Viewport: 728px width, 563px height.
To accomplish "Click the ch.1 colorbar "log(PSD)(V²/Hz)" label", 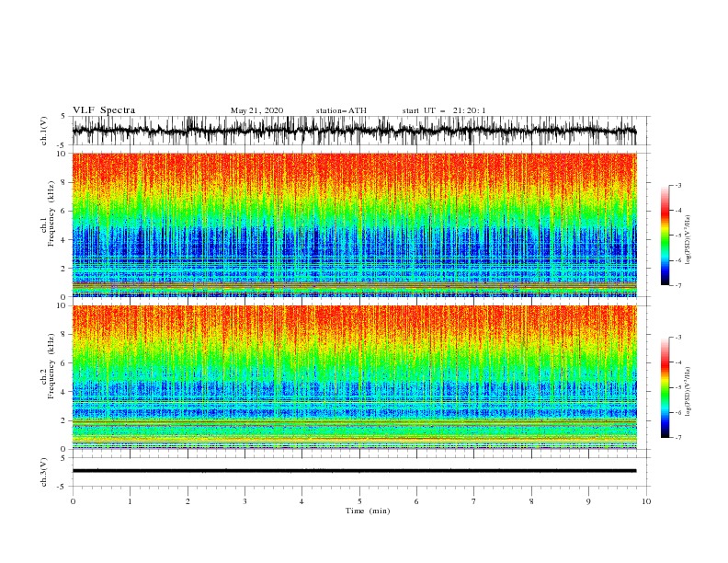I will coord(688,240).
